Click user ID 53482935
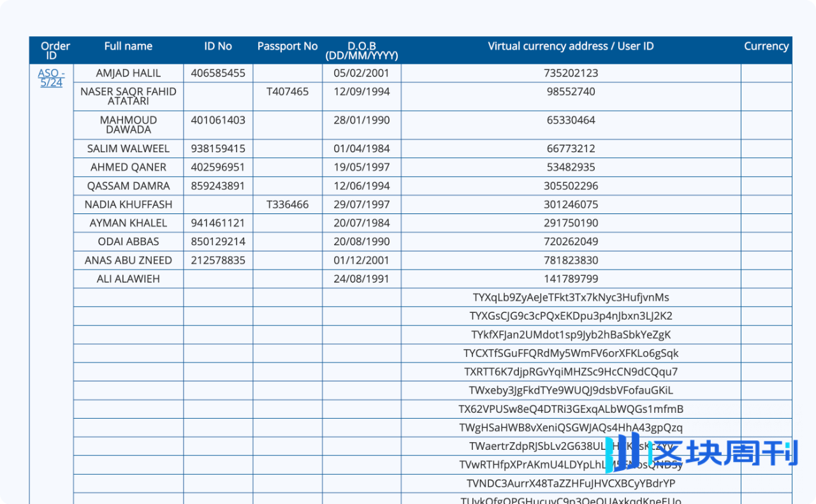 pyautogui.click(x=571, y=167)
